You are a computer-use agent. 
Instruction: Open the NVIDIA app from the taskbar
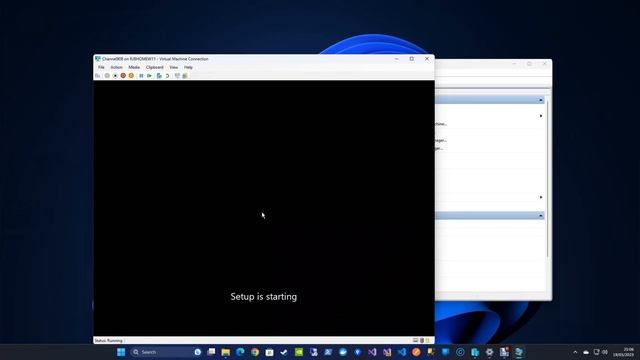pos(299,352)
